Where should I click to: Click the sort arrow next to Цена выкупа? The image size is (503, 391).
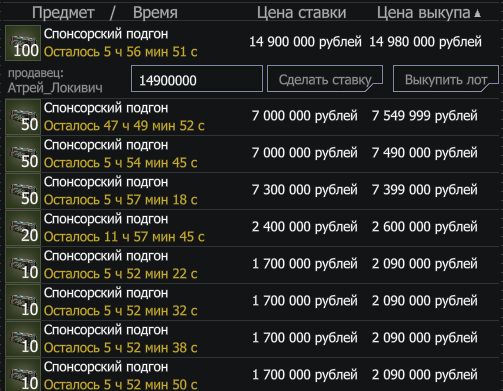point(478,13)
